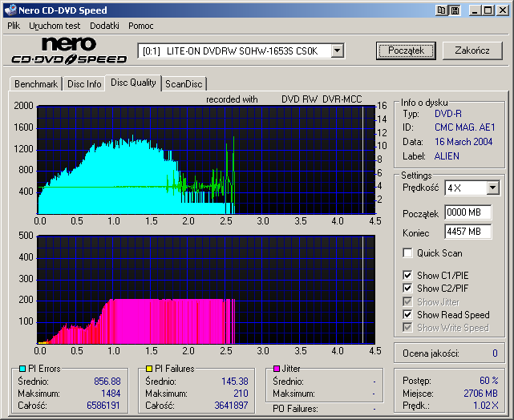Click the Początek 0000 MB input field
514x420 pixels.
(x=468, y=212)
